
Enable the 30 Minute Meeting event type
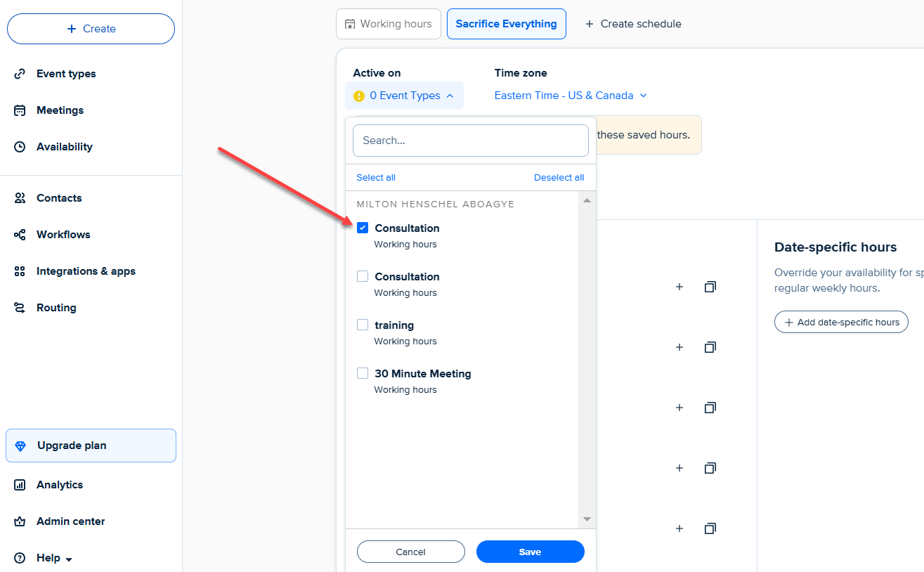363,373
